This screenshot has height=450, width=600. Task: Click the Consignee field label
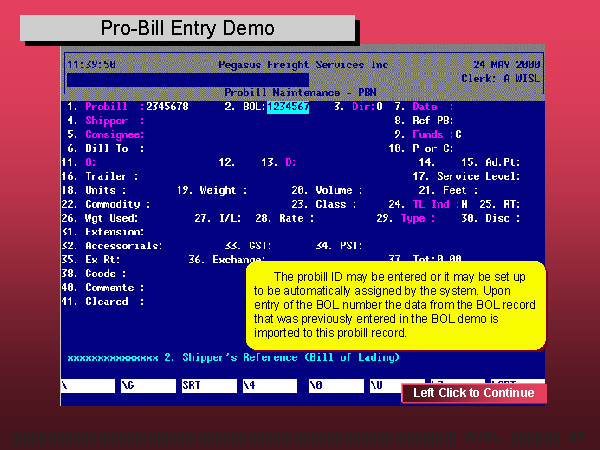point(114,134)
